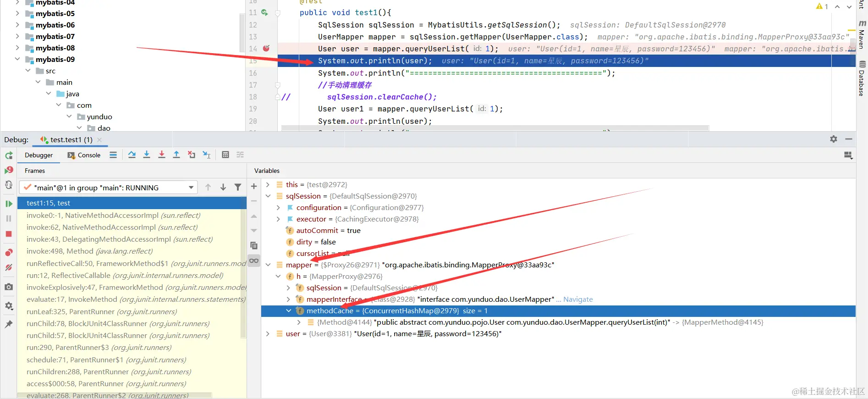This screenshot has height=399, width=868.
Task: Click the Pause Program icon
Action: click(x=9, y=219)
